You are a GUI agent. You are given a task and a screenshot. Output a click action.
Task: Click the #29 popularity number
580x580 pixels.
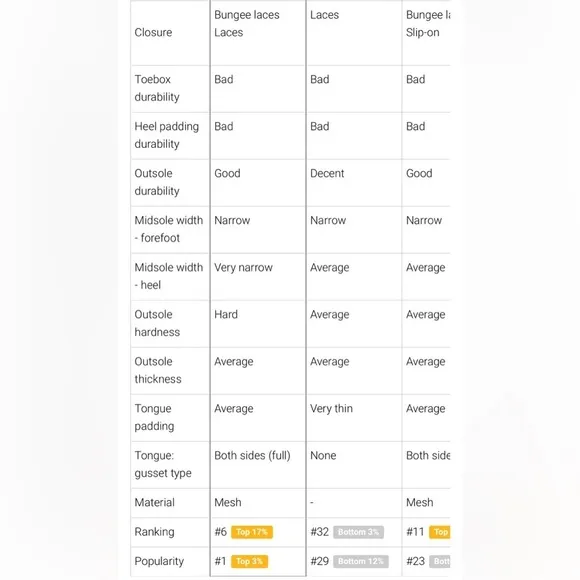tap(319, 561)
